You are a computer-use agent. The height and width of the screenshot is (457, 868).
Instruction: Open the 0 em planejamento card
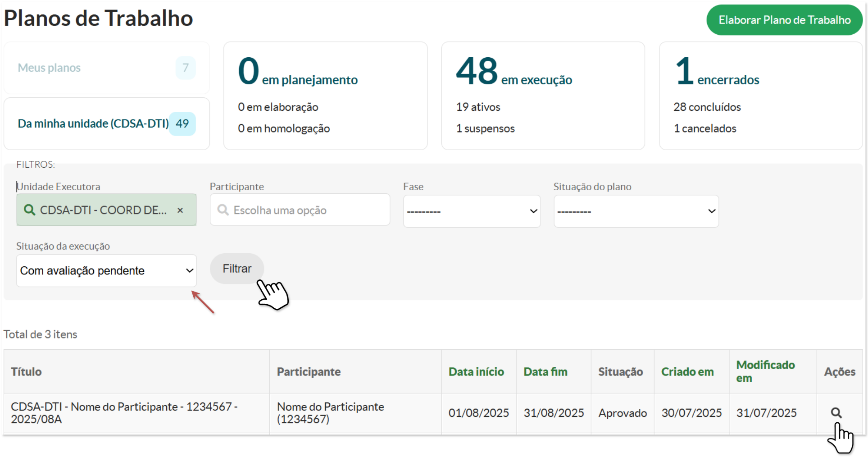(325, 96)
